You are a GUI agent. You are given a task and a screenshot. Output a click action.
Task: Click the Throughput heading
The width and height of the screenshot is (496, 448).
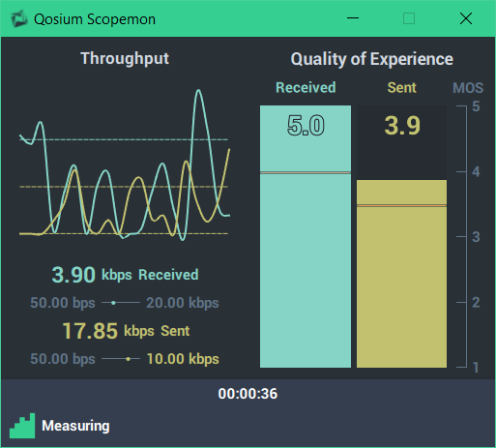tap(125, 59)
